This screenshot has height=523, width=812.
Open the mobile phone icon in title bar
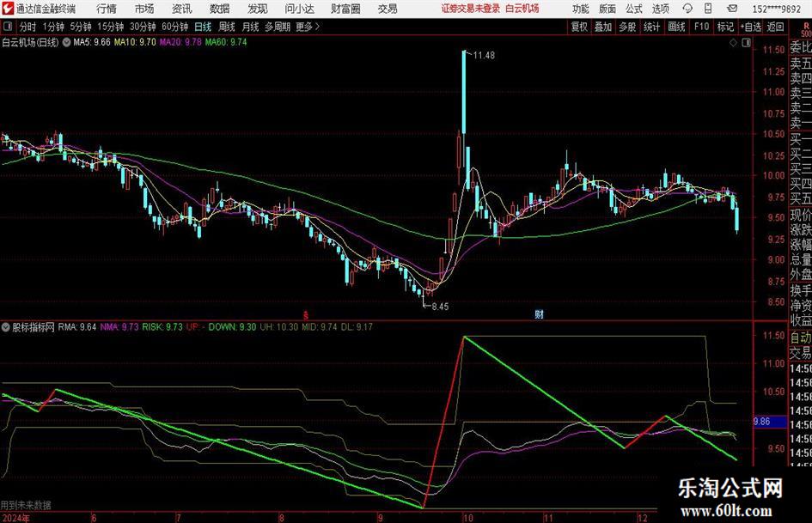(x=708, y=9)
